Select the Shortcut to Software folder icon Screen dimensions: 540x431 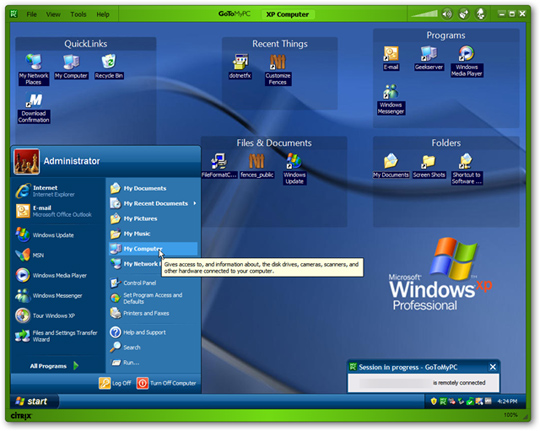(x=467, y=168)
